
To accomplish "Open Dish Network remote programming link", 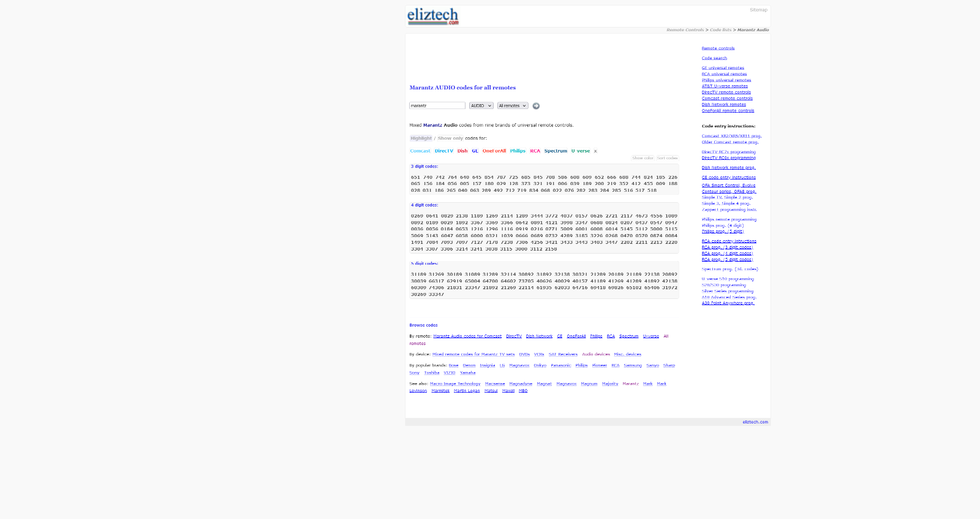I will 729,168.
